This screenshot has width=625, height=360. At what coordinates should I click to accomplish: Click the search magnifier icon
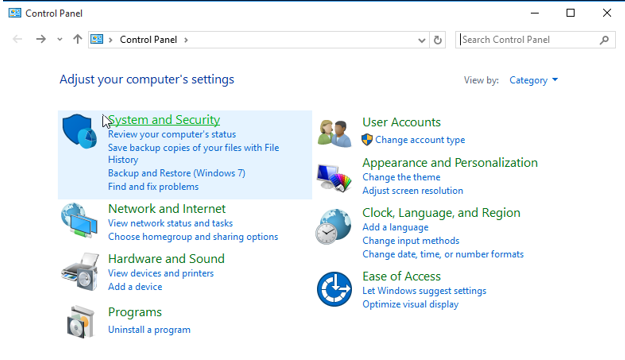604,40
